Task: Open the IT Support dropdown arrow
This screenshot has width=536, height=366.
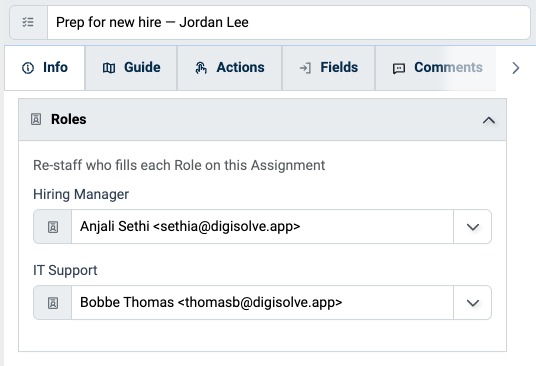Action: pyautogui.click(x=473, y=303)
